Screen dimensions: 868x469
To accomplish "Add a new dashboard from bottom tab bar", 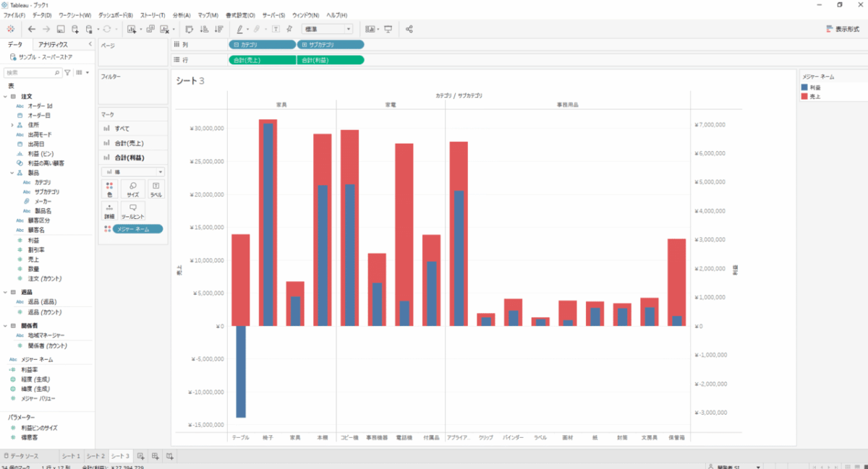I will pos(155,456).
